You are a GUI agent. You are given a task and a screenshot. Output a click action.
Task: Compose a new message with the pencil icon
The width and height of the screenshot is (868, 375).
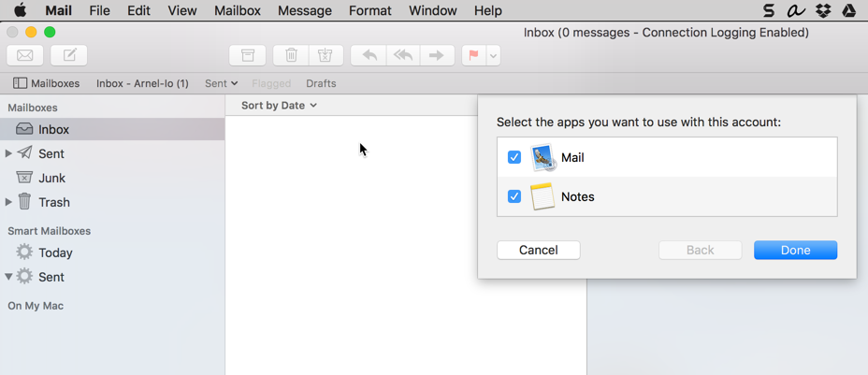pos(68,55)
